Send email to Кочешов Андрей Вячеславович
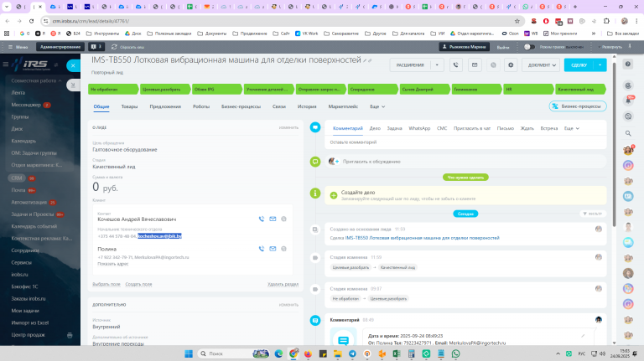The width and height of the screenshot is (644, 361). click(x=273, y=219)
